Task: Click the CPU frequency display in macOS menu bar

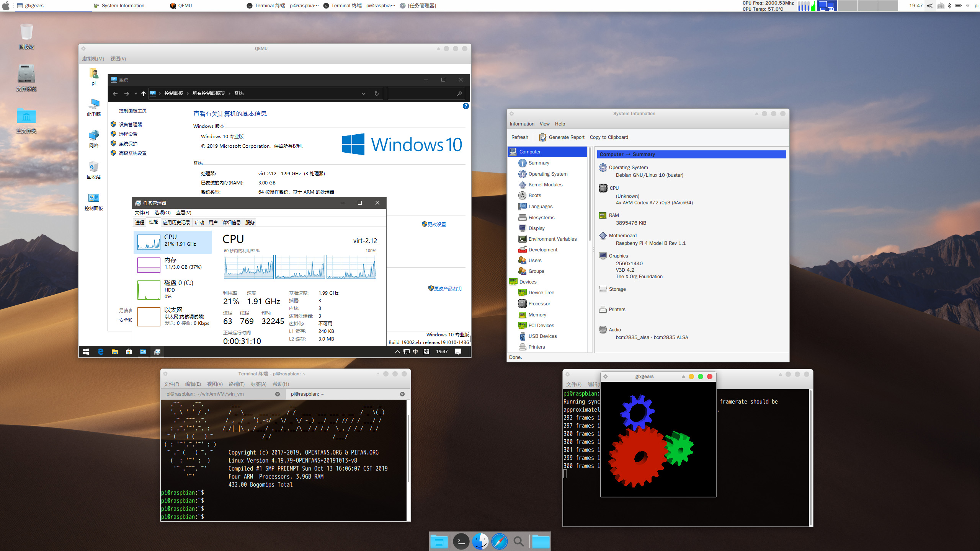Action: point(768,3)
